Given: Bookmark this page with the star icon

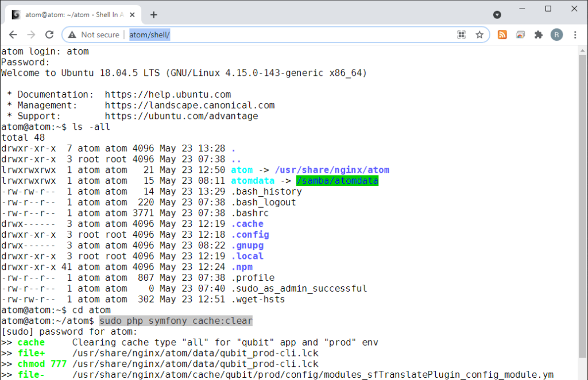Looking at the screenshot, I should tap(479, 35).
